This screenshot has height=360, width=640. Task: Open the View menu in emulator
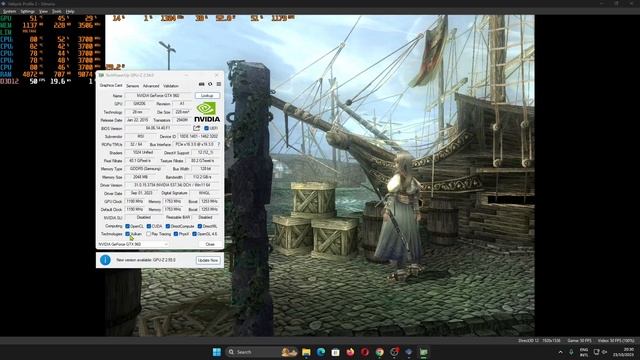pos(43,11)
